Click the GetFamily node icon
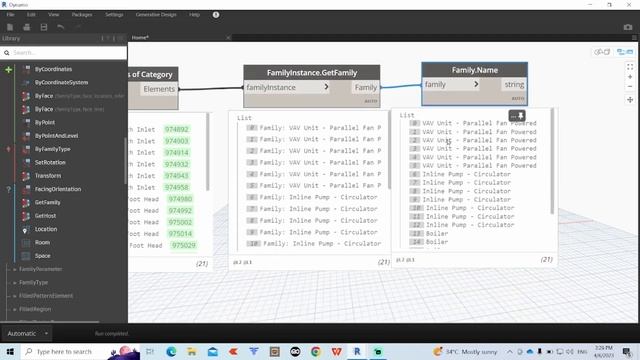The height and width of the screenshot is (360, 640). click(x=26, y=202)
